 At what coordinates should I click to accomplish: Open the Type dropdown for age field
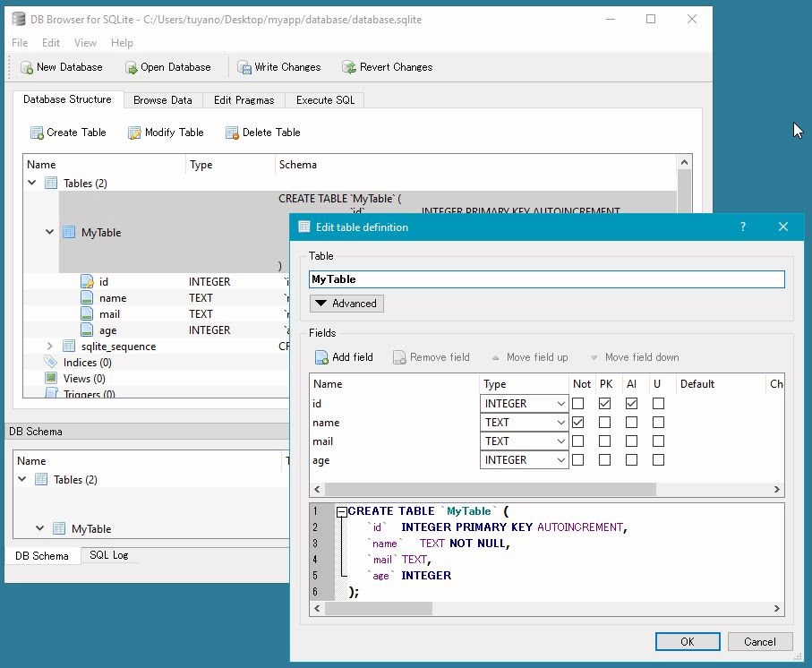[x=560, y=460]
